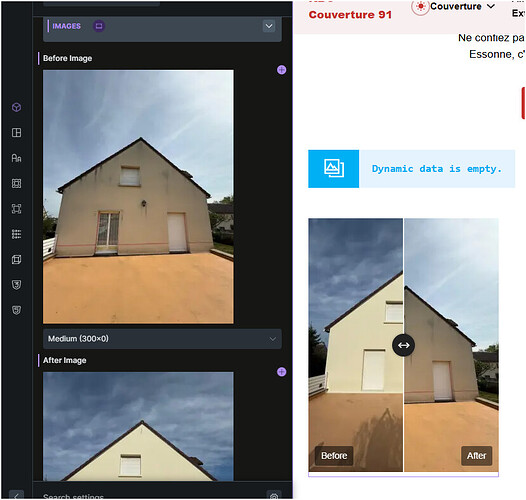526x500 pixels.
Task: Click the bounding box selection icon
Action: [x=16, y=209]
